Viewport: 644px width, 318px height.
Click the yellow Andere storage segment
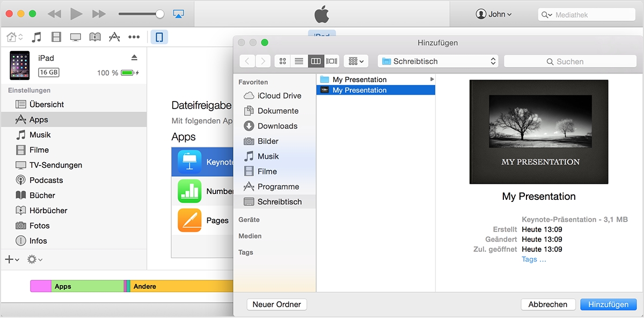(x=181, y=286)
